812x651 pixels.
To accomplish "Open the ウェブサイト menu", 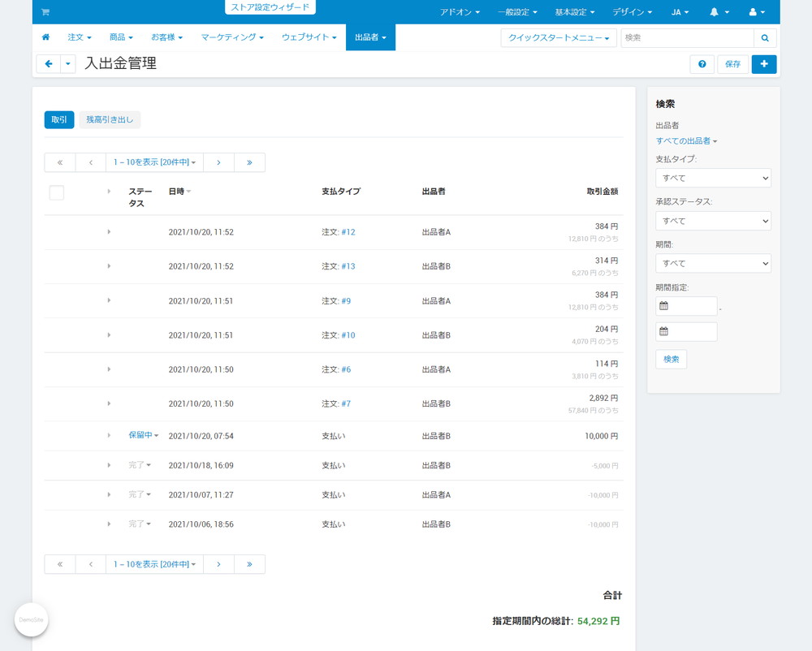I will [x=309, y=37].
